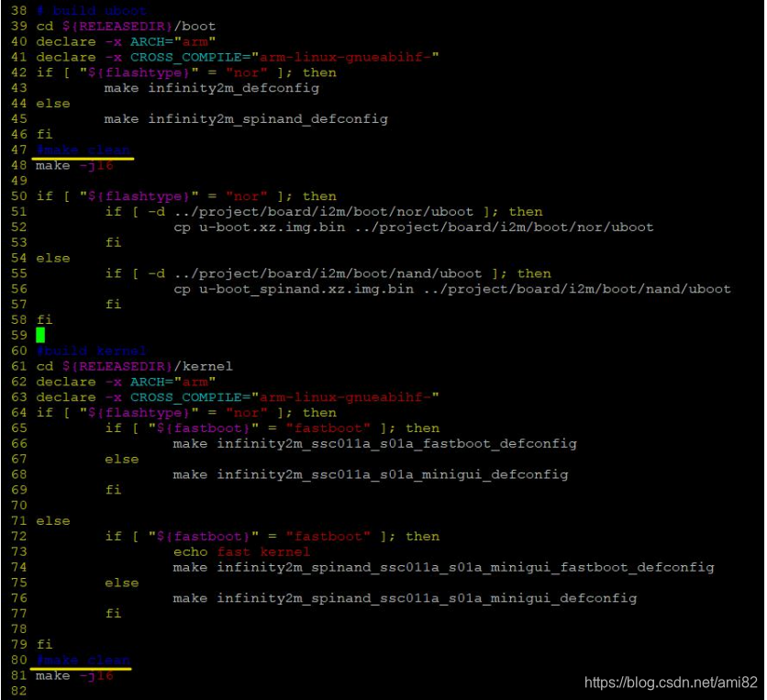Click the fastboot condition on line 72
Image resolution: width=767 pixels, height=700 pixels.
coord(272,536)
